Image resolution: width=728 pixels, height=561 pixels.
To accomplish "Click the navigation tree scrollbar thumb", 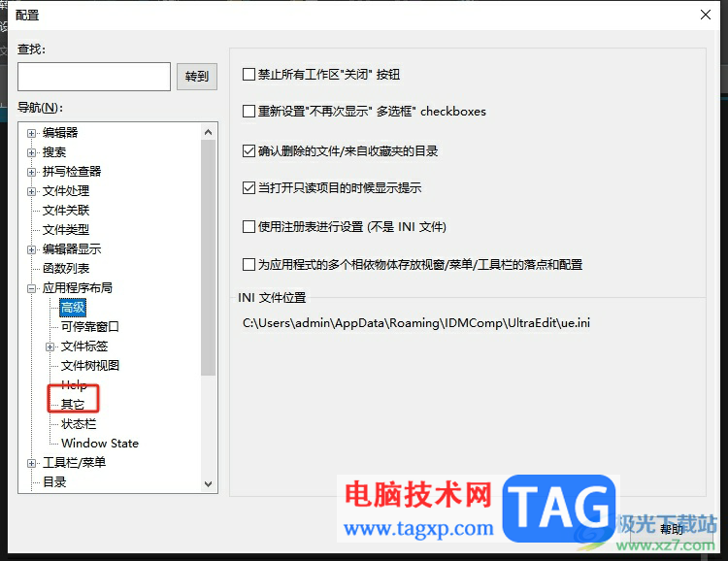I will click(x=209, y=257).
